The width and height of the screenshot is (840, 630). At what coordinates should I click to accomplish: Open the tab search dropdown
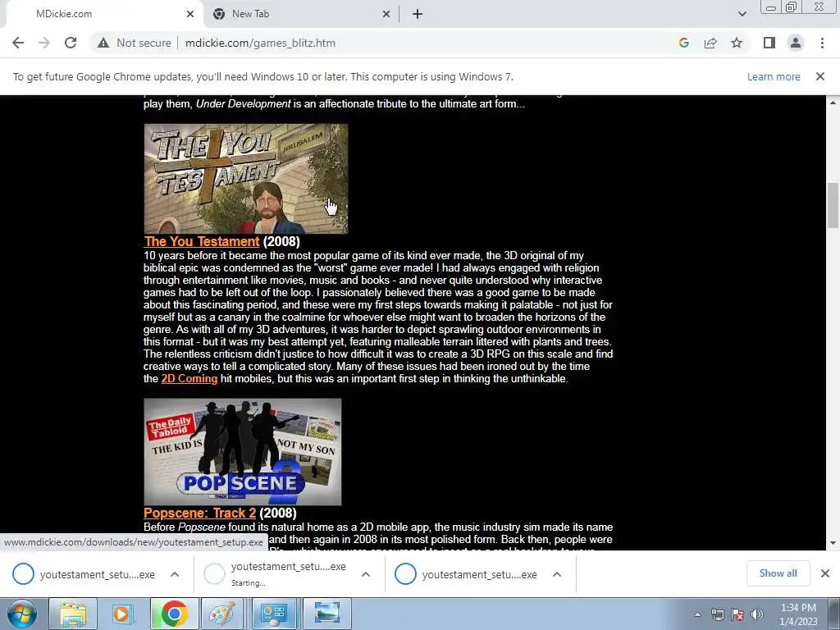point(742,14)
